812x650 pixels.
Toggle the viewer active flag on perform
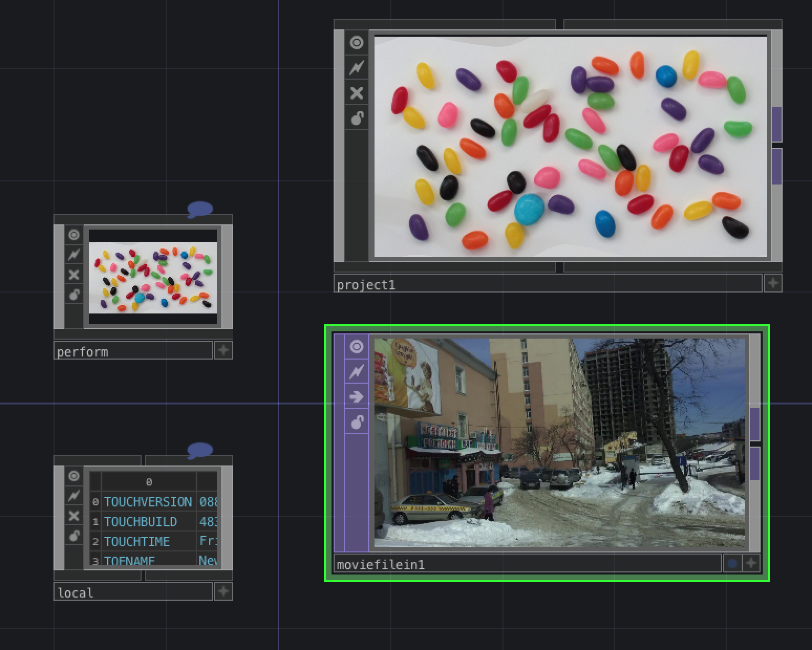click(73, 235)
